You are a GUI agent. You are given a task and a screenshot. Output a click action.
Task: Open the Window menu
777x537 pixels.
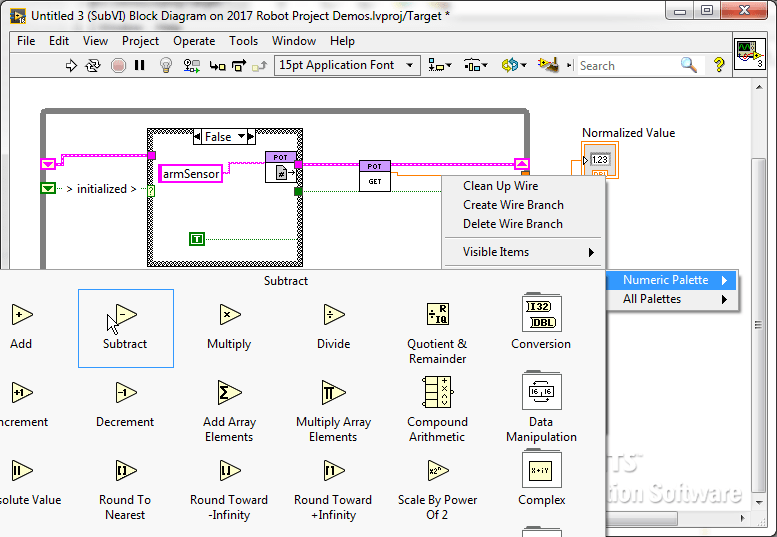pyautogui.click(x=294, y=41)
